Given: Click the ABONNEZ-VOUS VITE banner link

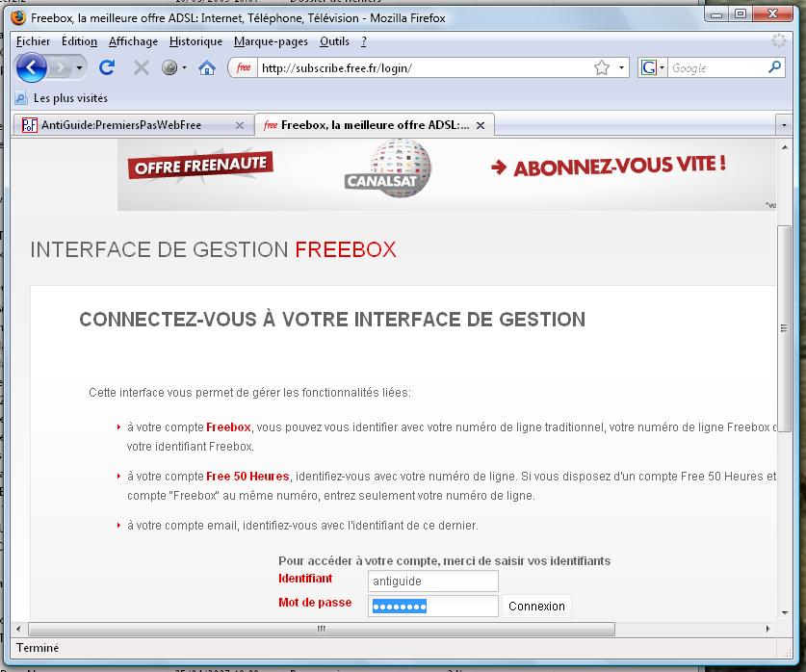Looking at the screenshot, I should click(609, 167).
